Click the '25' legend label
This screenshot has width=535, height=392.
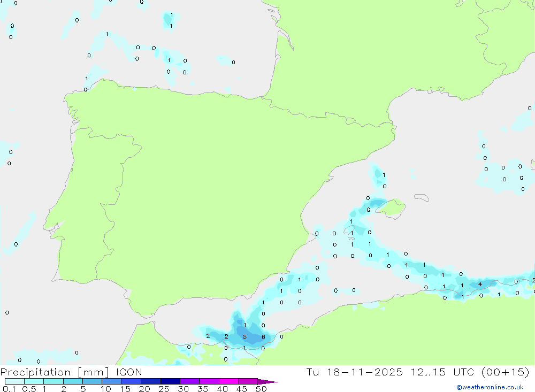point(164,389)
